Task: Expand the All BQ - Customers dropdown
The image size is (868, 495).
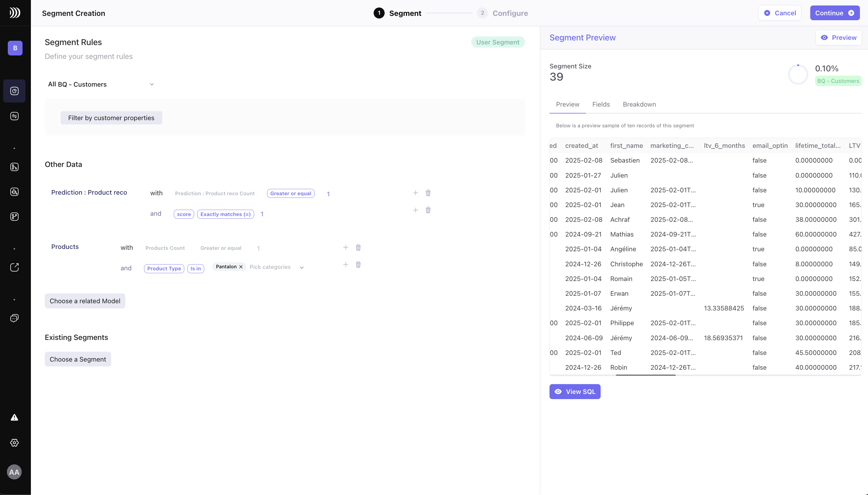Action: click(x=101, y=84)
